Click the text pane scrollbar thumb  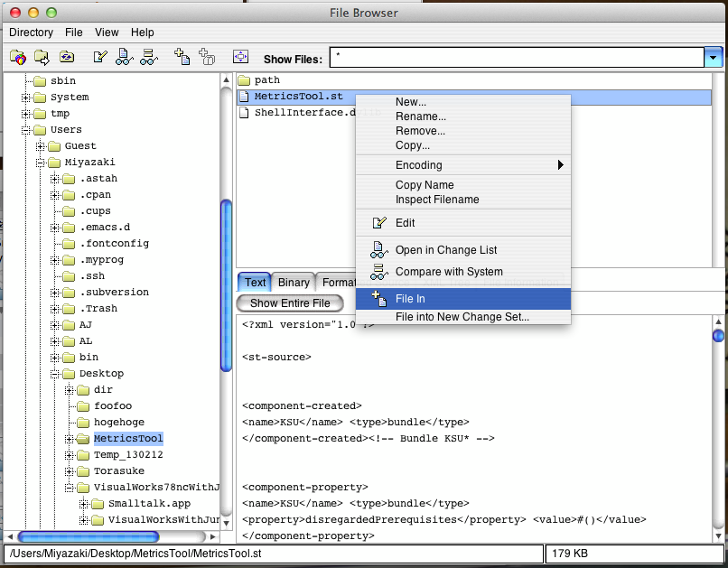(x=718, y=336)
